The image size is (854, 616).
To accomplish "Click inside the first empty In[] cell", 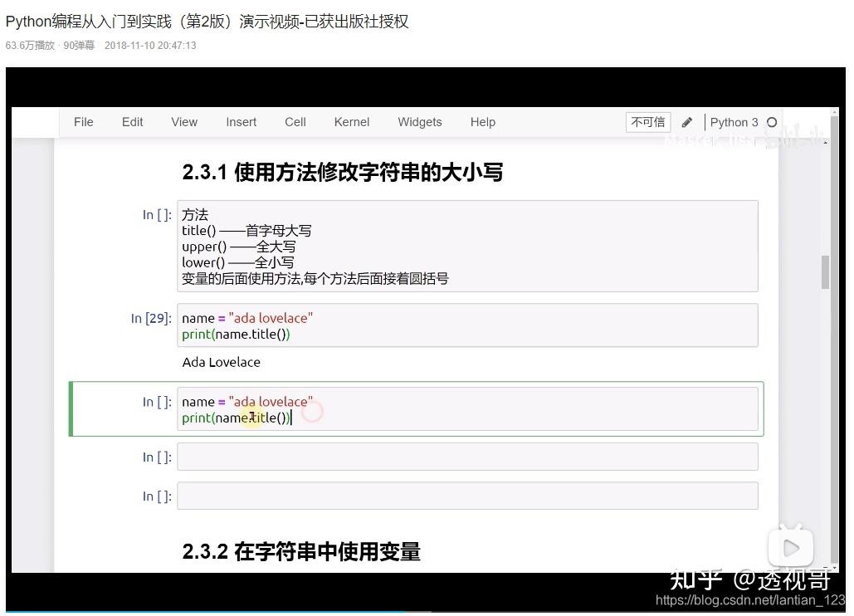I will tap(465, 457).
